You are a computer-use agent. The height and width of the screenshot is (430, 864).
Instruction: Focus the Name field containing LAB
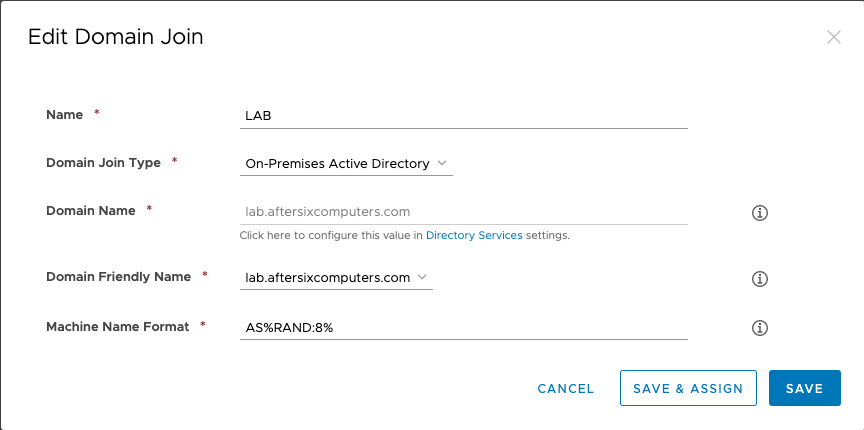(x=463, y=116)
